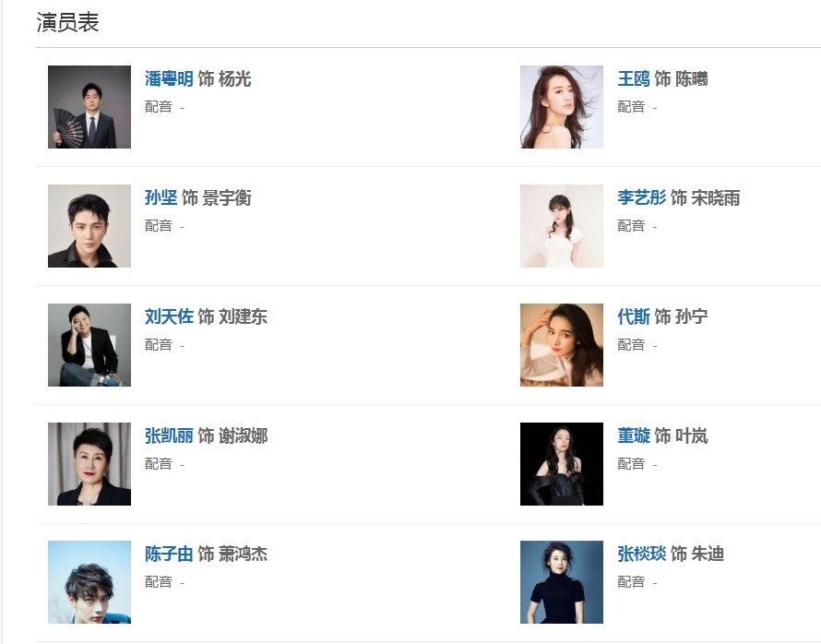Select 李艺彤's white dress photo
Screen dimensions: 821x644
[562, 226]
